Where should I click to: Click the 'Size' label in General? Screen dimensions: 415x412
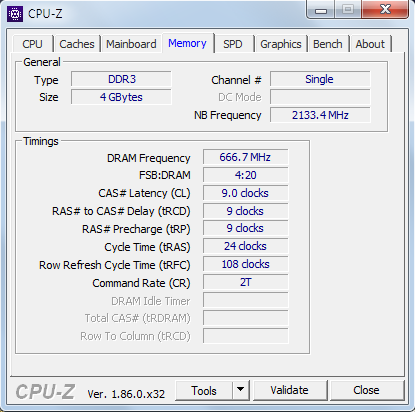coord(49,97)
